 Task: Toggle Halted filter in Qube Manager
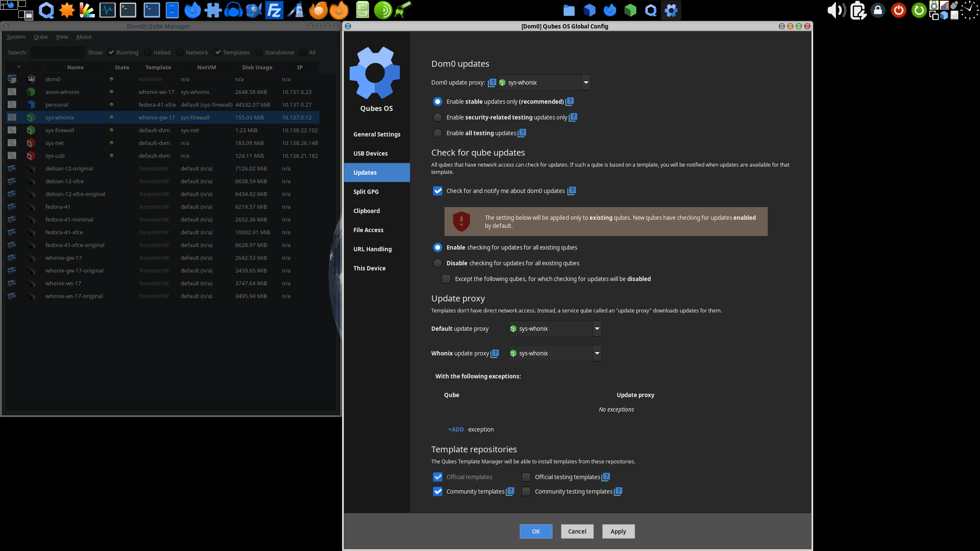[148, 52]
